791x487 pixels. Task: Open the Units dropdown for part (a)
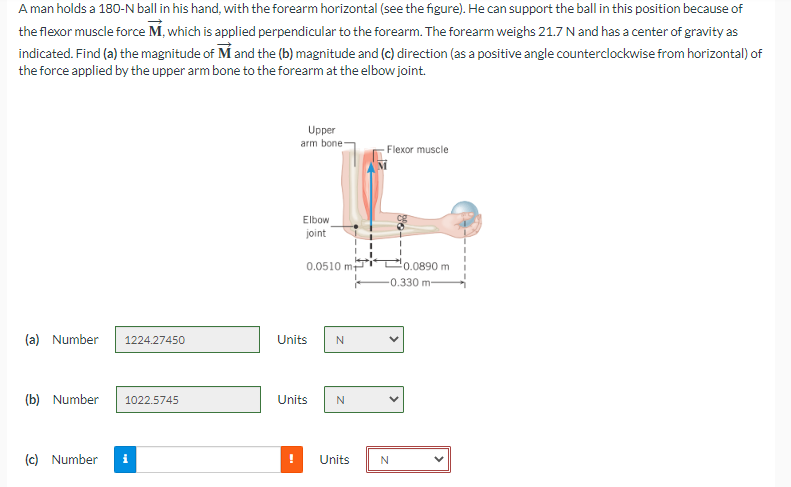364,340
